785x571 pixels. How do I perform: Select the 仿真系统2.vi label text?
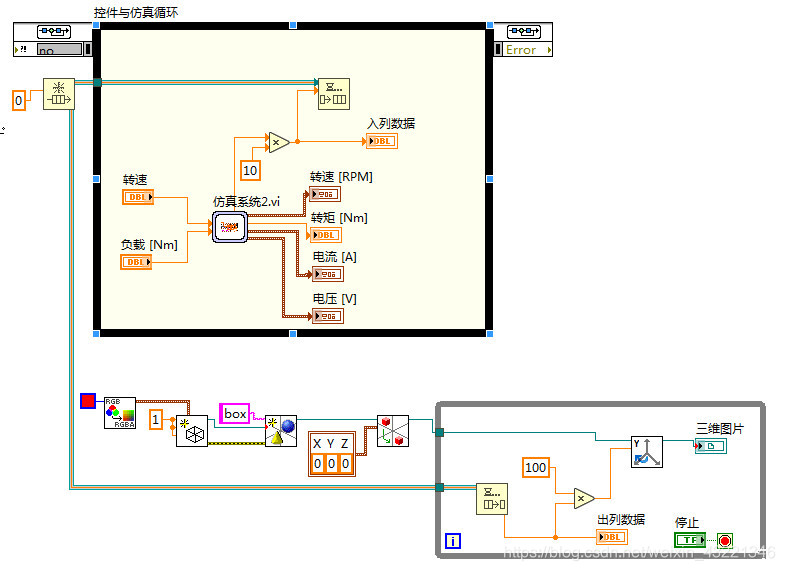pos(246,202)
